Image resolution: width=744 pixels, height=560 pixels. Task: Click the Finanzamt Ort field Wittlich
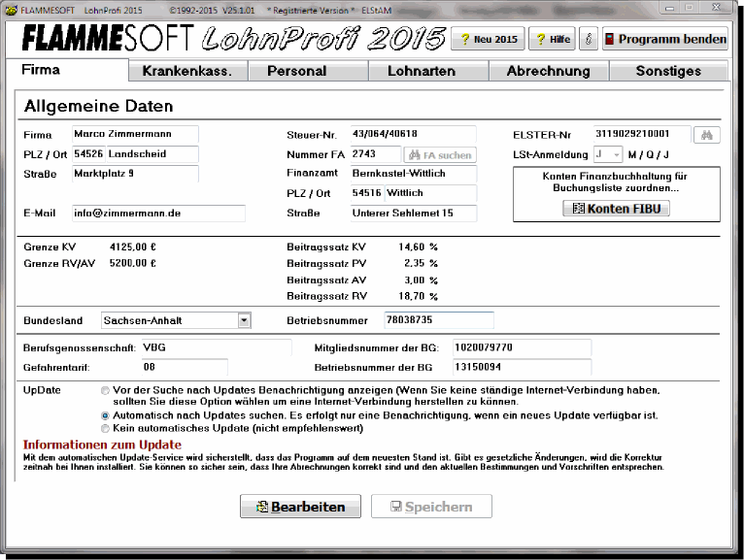[x=430, y=193]
